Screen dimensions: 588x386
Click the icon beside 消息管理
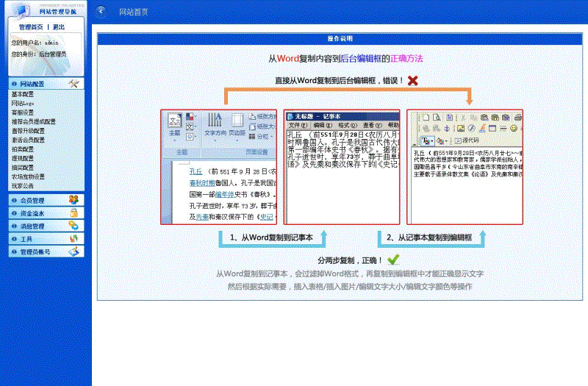click(73, 226)
